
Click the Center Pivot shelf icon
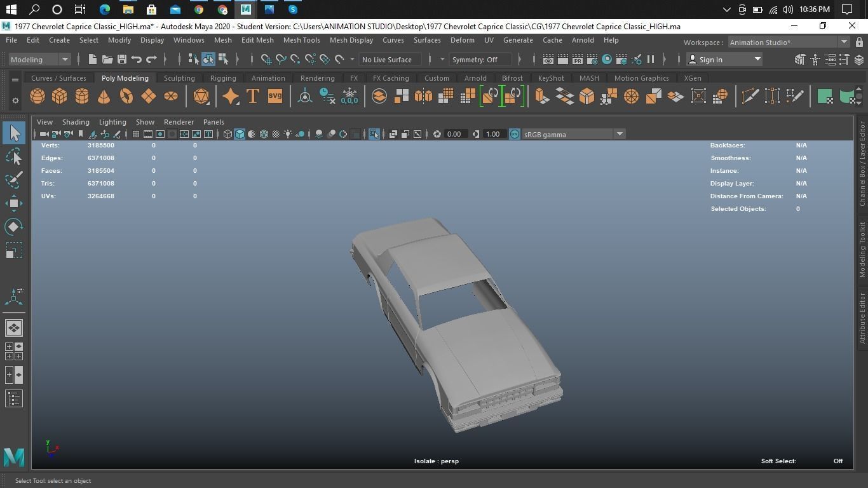tap(305, 97)
